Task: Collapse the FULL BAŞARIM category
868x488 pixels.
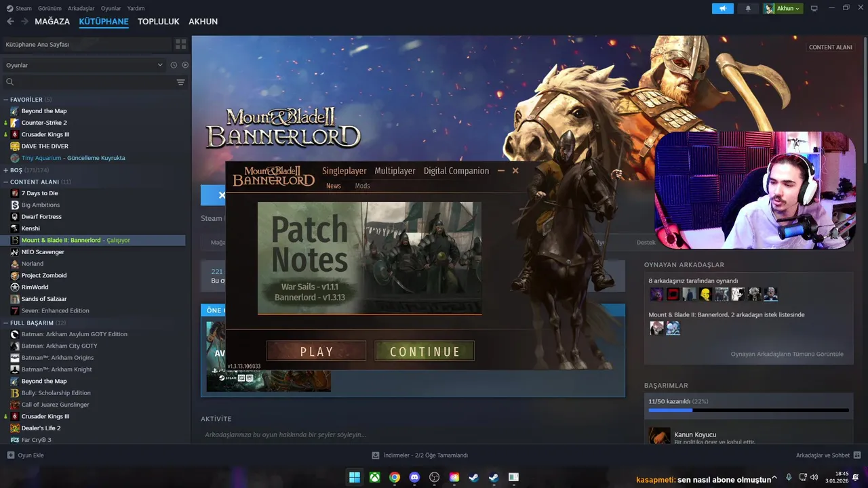Action: coord(6,323)
